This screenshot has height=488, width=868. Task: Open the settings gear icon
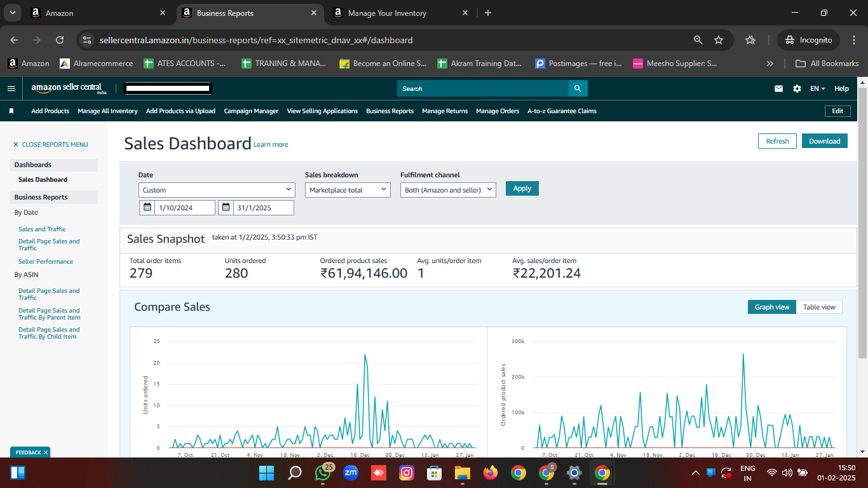797,89
